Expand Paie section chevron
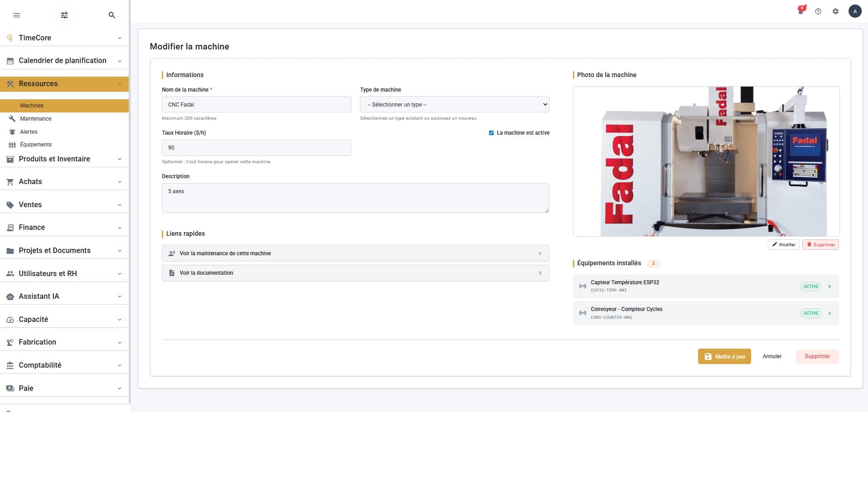868x486 pixels. [120, 389]
